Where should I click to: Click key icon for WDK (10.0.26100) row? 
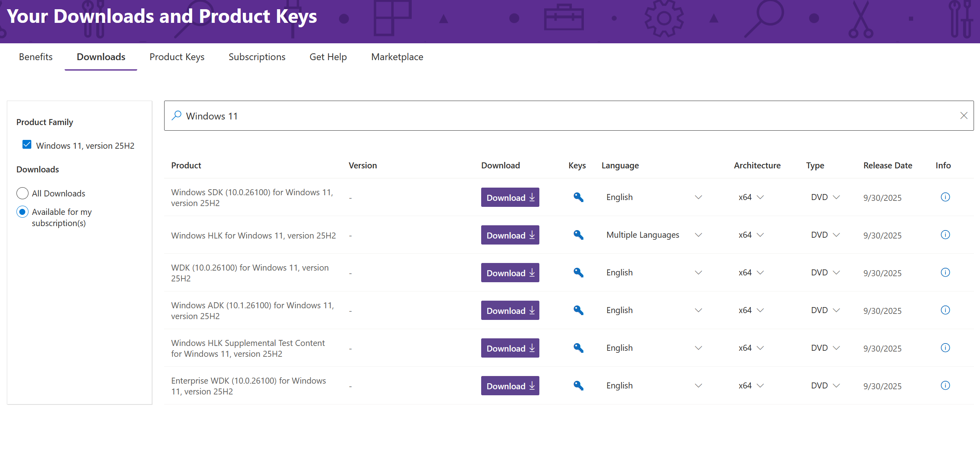578,273
